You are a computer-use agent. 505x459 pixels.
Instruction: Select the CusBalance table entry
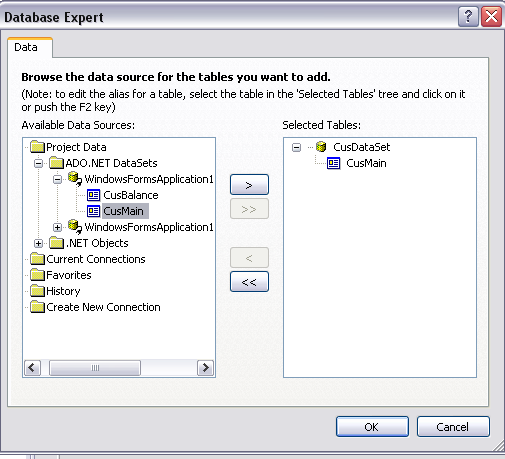click(x=131, y=195)
